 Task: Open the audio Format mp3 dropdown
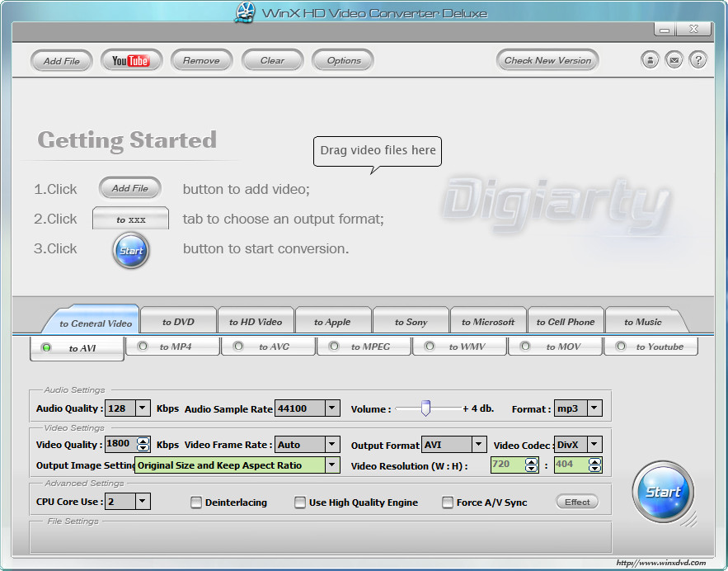tap(594, 408)
